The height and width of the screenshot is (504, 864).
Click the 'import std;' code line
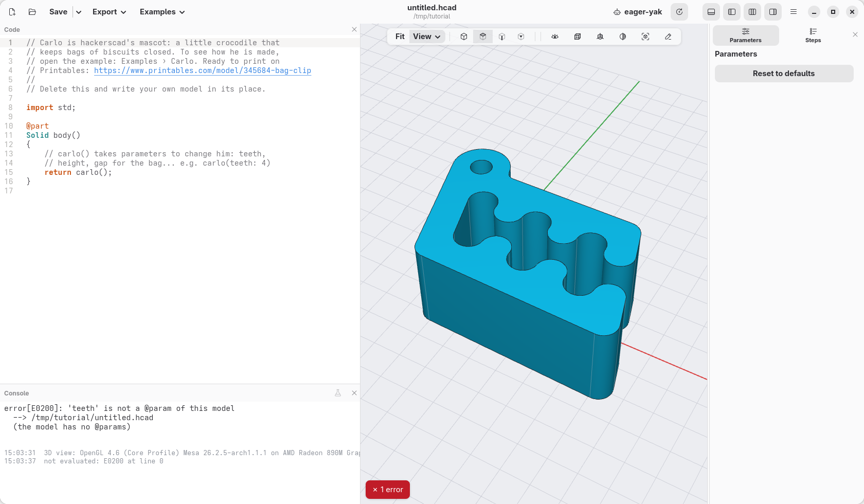tap(51, 107)
